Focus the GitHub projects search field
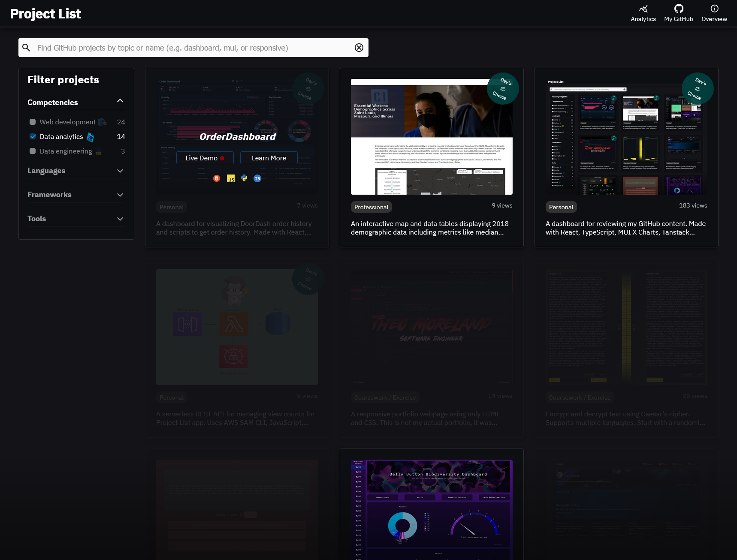Image resolution: width=737 pixels, height=560 pixels. click(193, 48)
